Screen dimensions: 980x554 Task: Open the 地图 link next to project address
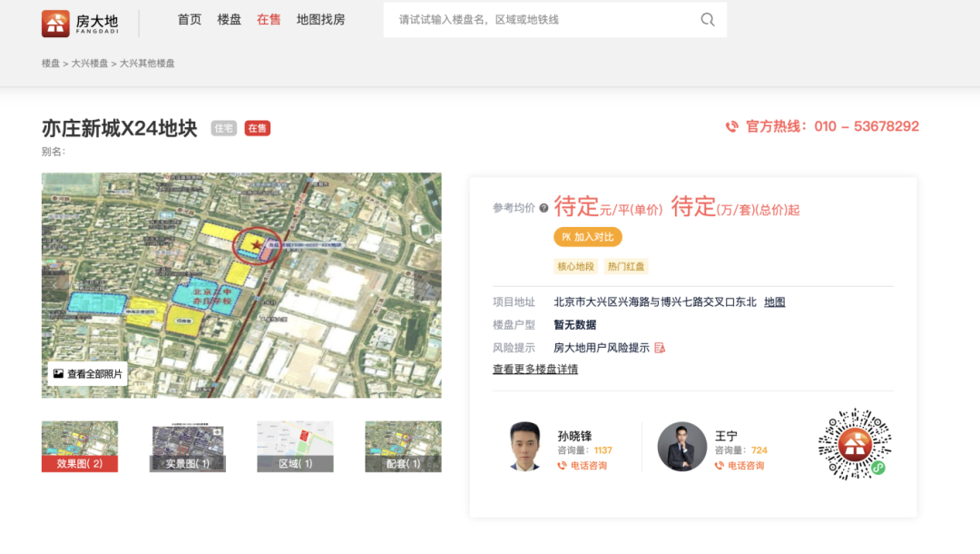coord(774,302)
